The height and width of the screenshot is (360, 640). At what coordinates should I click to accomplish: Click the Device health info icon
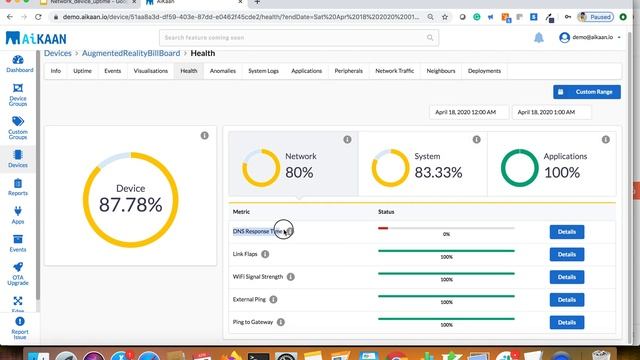pyautogui.click(x=204, y=136)
